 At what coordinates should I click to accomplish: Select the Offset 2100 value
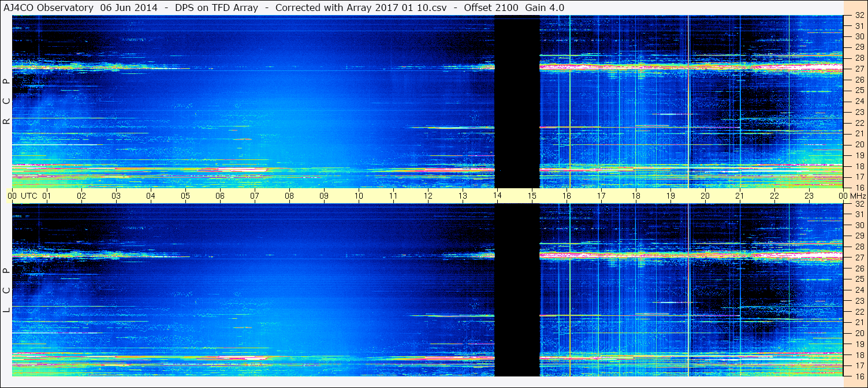point(491,8)
